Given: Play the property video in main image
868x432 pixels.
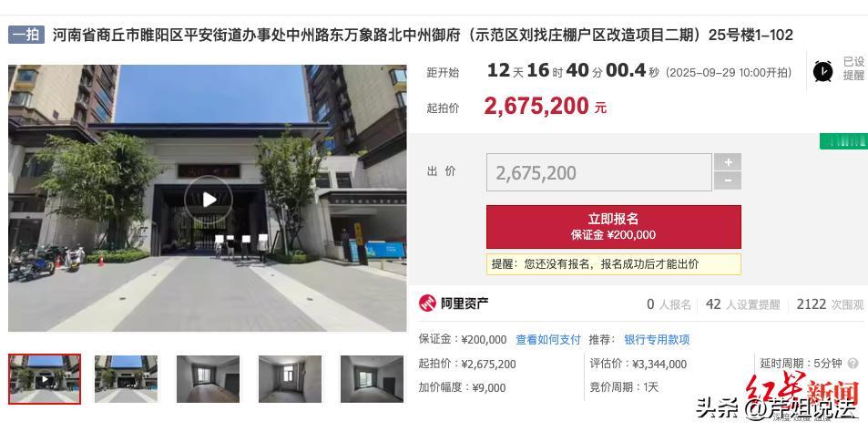Looking at the screenshot, I should point(209,200).
